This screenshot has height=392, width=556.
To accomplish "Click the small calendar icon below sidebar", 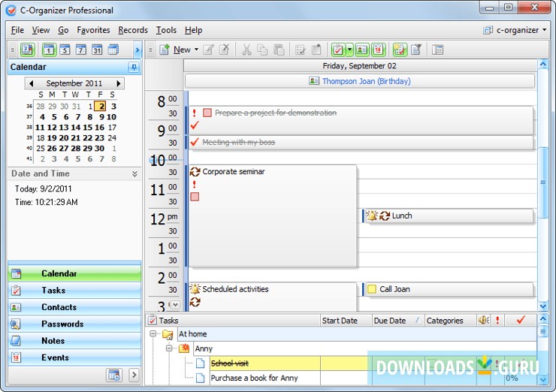I will click(114, 375).
